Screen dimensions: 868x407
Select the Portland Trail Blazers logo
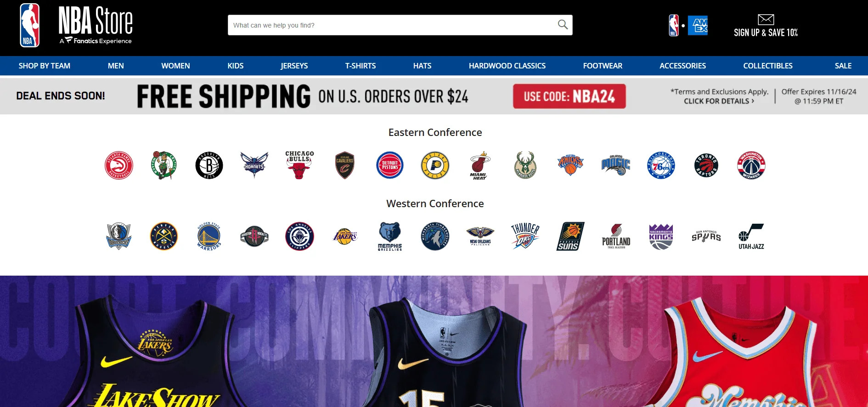click(x=616, y=237)
